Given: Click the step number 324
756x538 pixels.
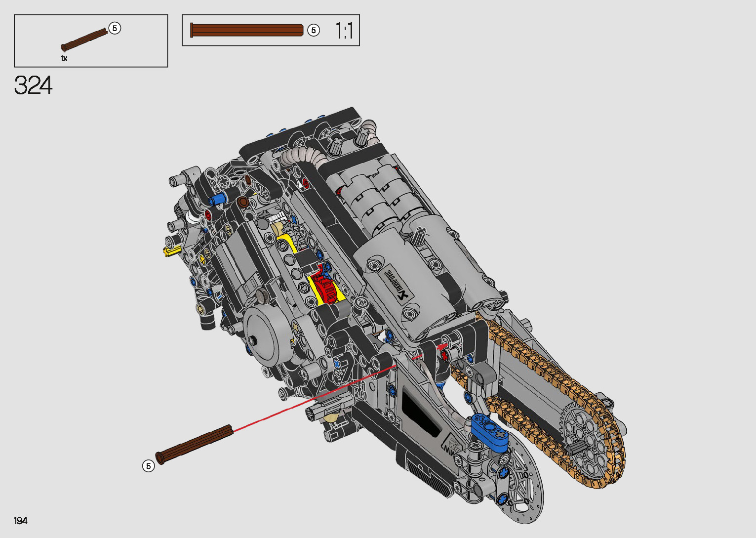Looking at the screenshot, I should [x=33, y=85].
